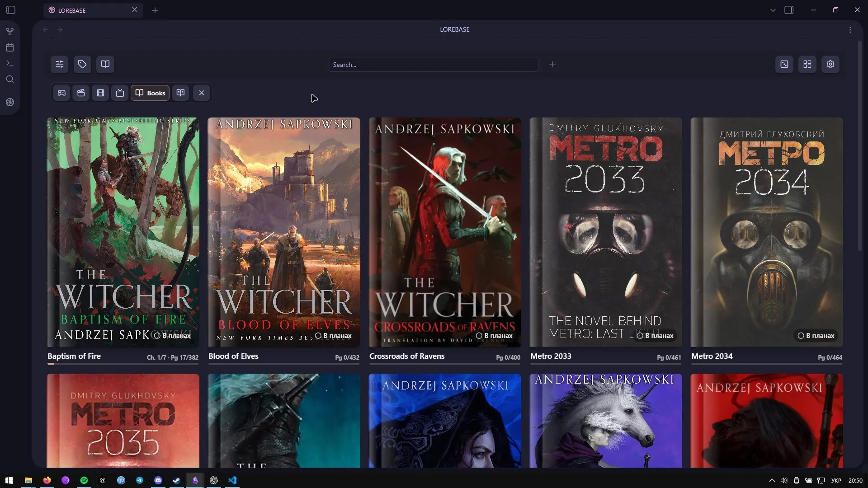Open Spotify from the taskbar
Image resolution: width=868 pixels, height=488 pixels.
(84, 480)
